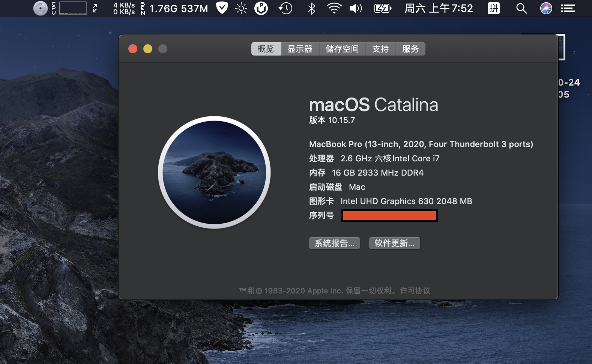This screenshot has width=592, height=364.
Task: Click the 4 KB/s network speed indicator
Action: 124,8
